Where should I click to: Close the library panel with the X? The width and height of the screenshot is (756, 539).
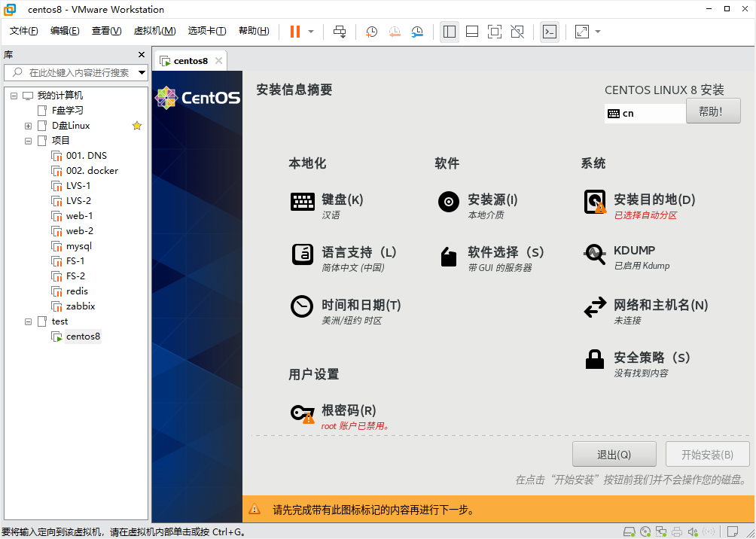tap(142, 54)
